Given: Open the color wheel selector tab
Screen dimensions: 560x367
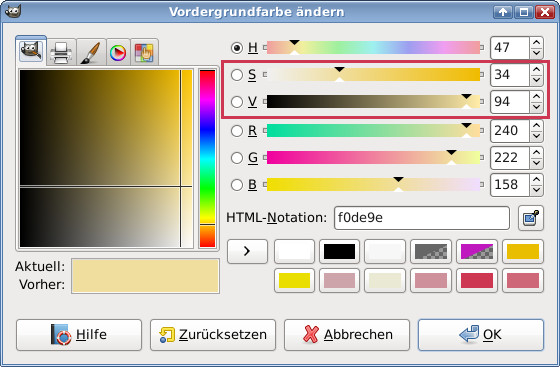Looking at the screenshot, I should click(x=118, y=52).
